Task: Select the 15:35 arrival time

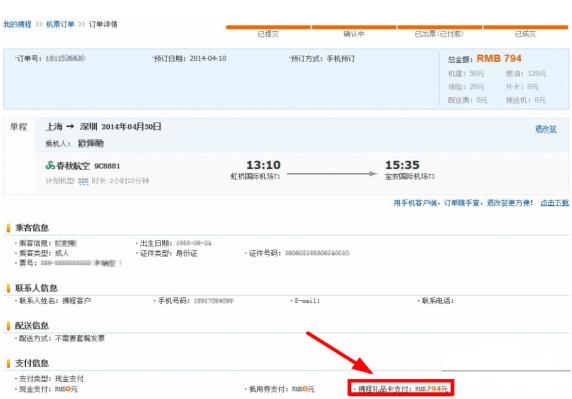Action: click(x=402, y=165)
